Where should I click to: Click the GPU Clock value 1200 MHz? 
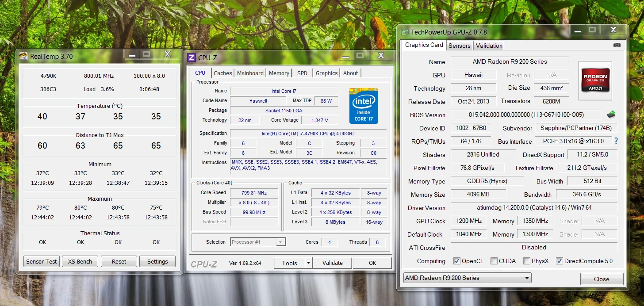coord(469,221)
